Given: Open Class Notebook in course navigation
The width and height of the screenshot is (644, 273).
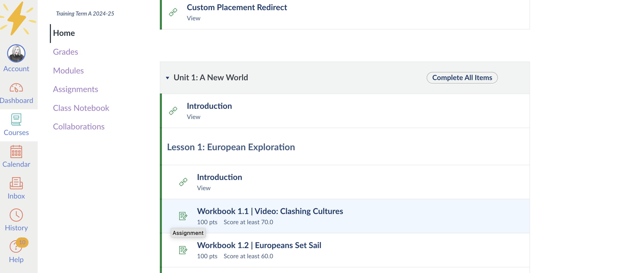Looking at the screenshot, I should tap(81, 108).
